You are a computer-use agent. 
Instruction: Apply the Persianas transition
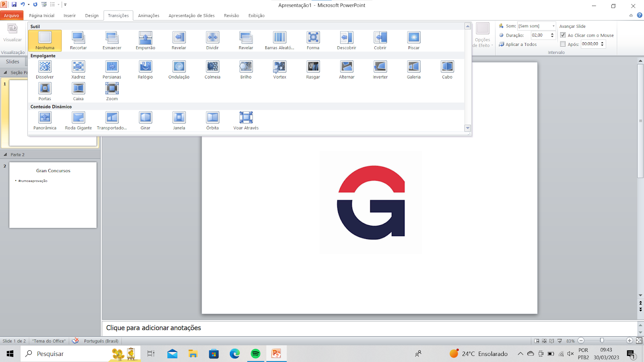click(x=112, y=70)
